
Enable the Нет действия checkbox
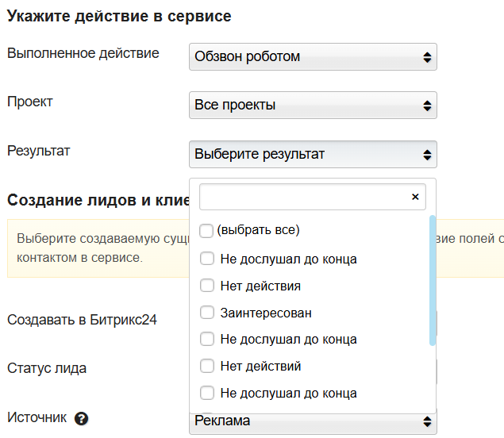(207, 286)
